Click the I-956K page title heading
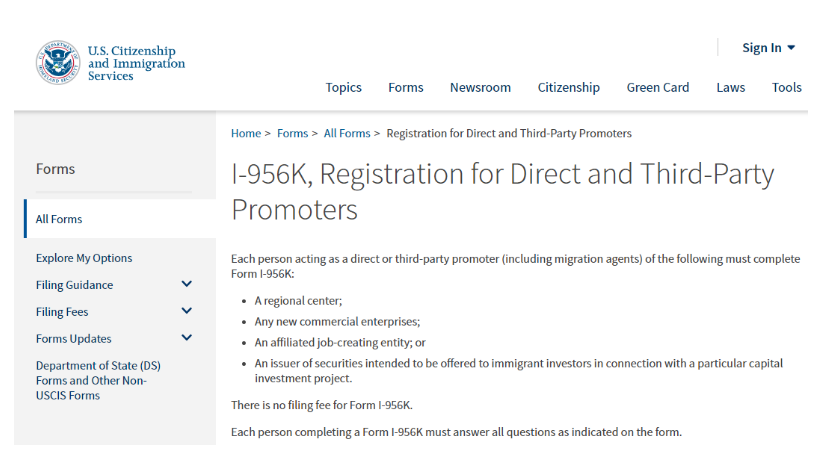Screen dimensions: 818x456 [502, 191]
